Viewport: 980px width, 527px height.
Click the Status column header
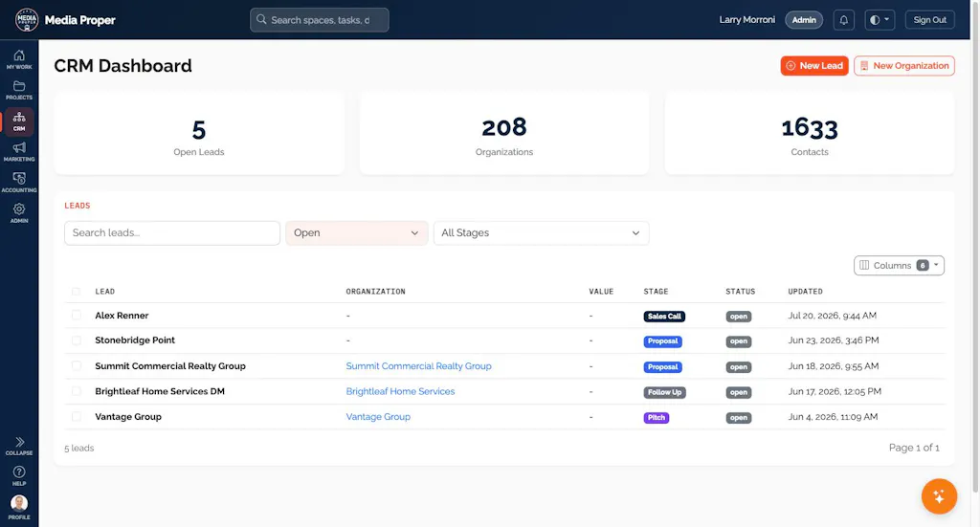740,292
